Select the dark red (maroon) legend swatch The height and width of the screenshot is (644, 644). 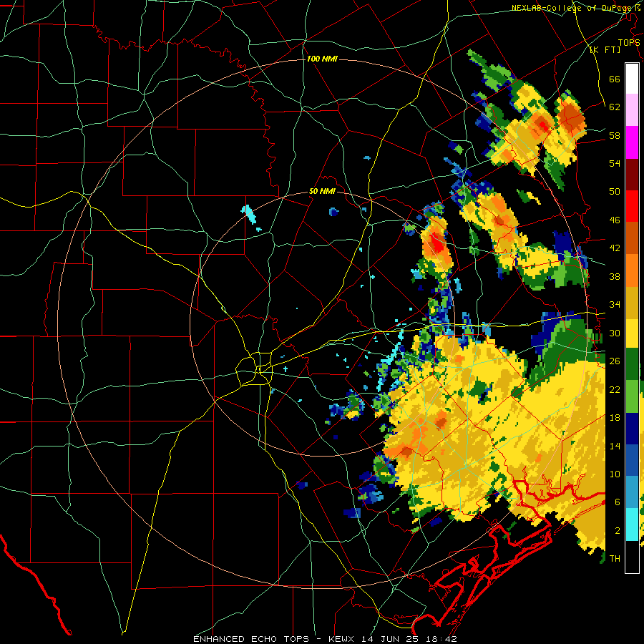pos(632,175)
